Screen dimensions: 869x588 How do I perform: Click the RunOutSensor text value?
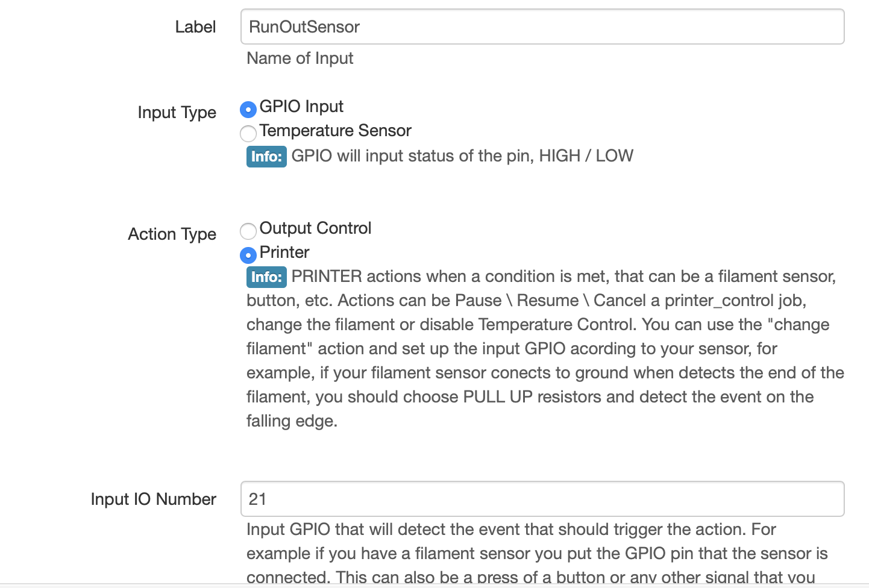click(x=304, y=27)
